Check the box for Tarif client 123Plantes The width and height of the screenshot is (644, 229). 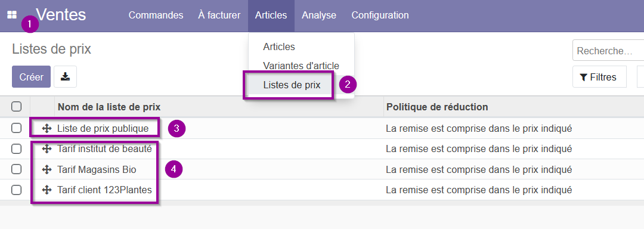(17, 190)
